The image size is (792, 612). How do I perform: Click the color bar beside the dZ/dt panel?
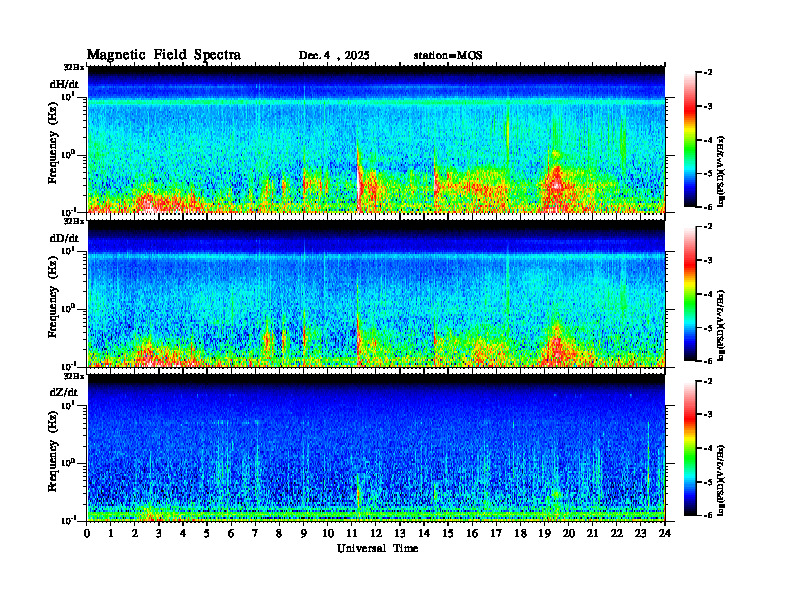[689, 448]
